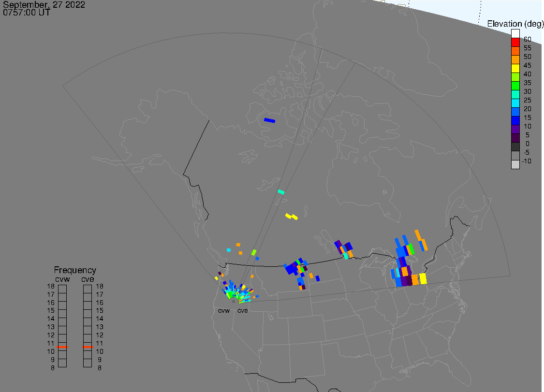Viewport: 544px width, 392px height.
Task: Click the "30" label on the elevation legend
Action: click(528, 91)
